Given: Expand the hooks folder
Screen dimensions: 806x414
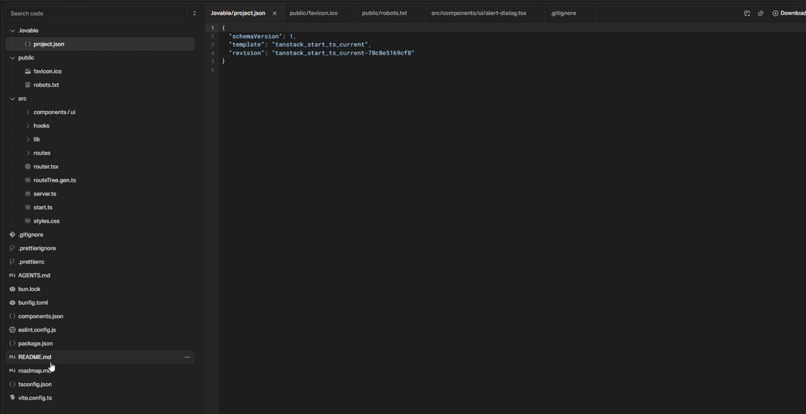Looking at the screenshot, I should [x=28, y=126].
